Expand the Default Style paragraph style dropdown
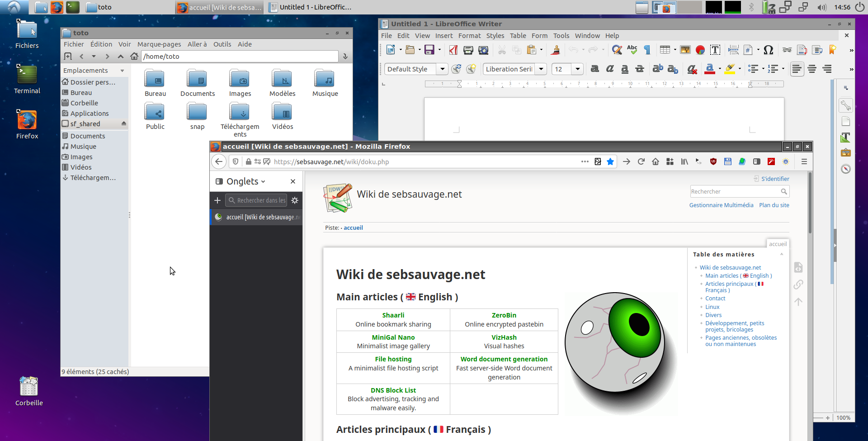 [x=442, y=69]
